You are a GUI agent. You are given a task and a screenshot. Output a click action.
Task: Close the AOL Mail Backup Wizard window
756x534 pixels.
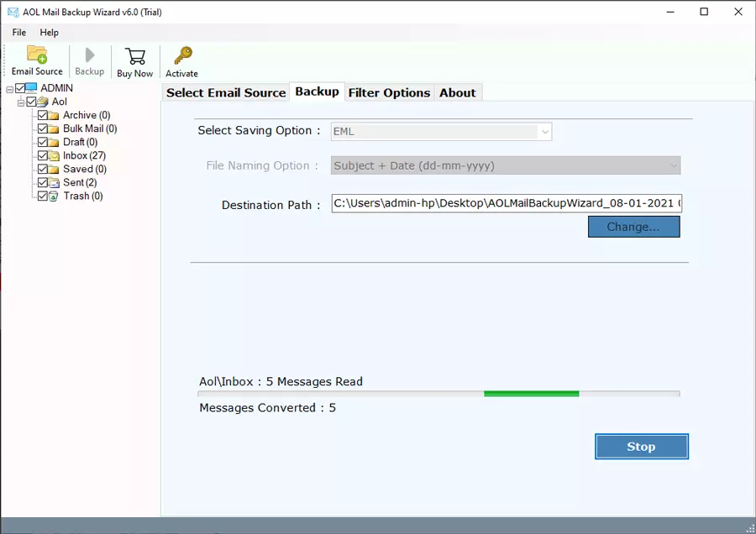[x=738, y=12]
